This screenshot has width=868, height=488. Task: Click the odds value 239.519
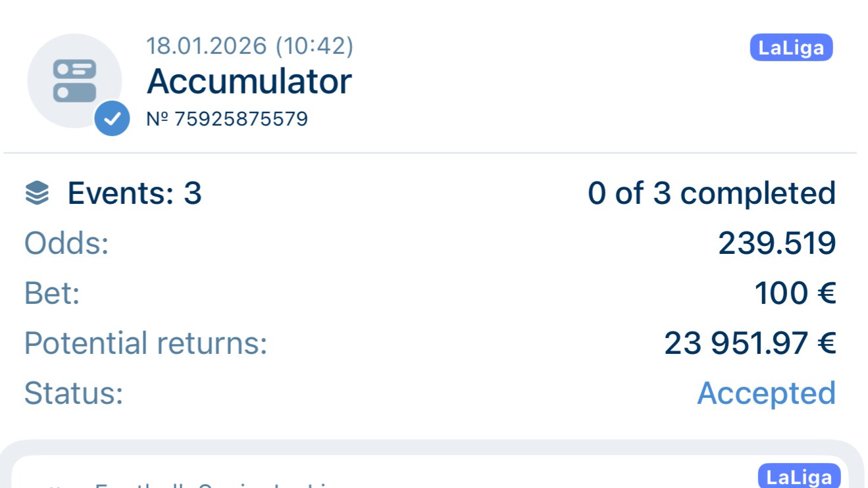tap(777, 243)
